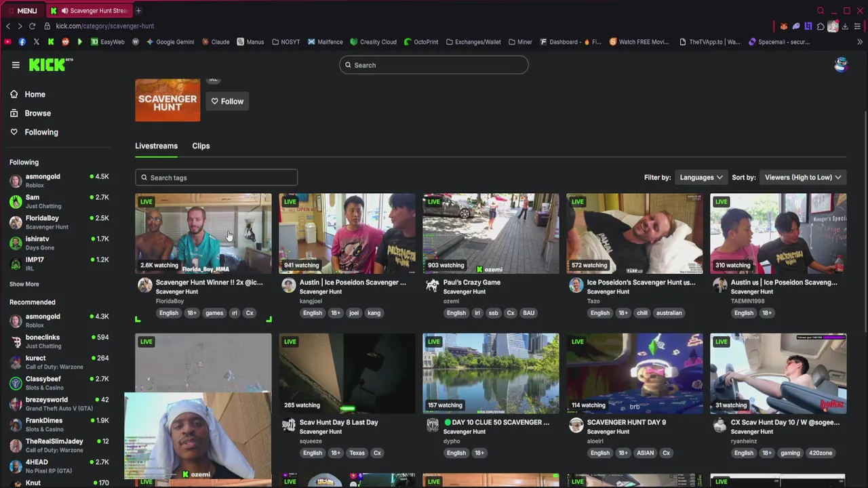
Task: Open FrankDimes in Recommended list
Action: click(59, 425)
